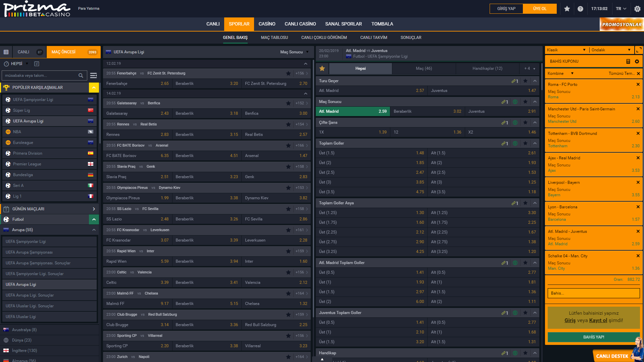Click the search magnifier icon

[81, 75]
